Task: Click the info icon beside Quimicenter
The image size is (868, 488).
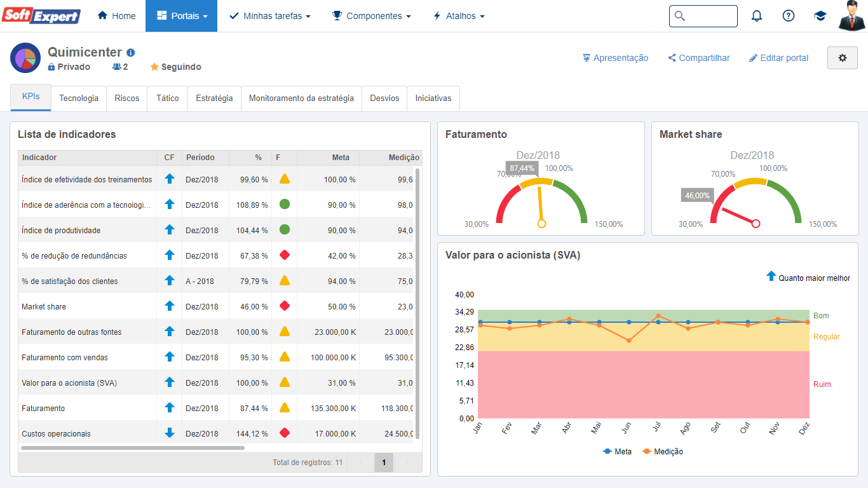Action: click(130, 53)
